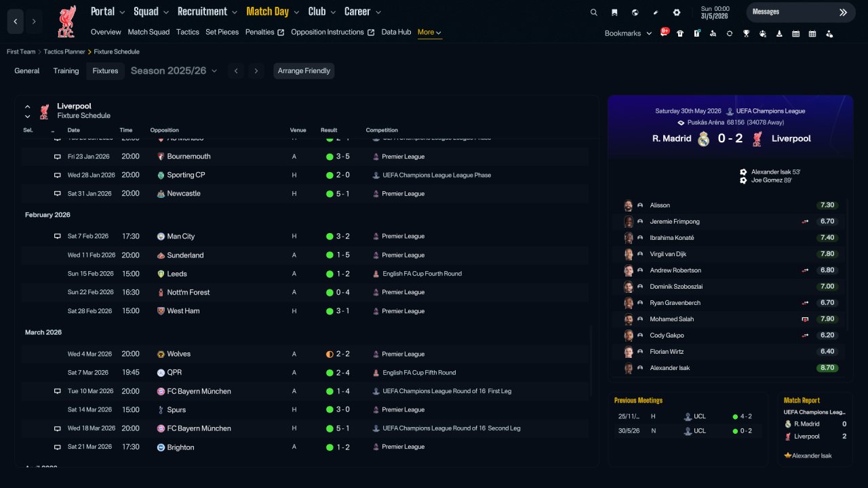
Task: Open the Data Hub submenu item
Action: click(396, 32)
